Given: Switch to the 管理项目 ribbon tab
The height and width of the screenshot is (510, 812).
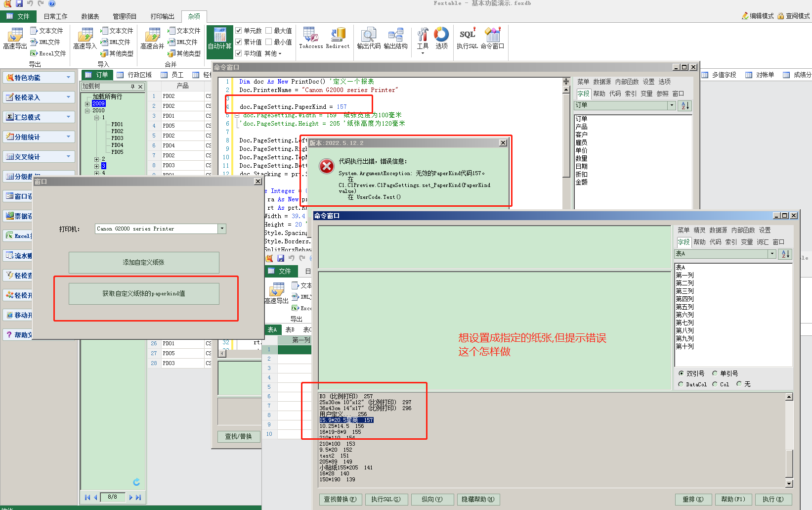Looking at the screenshot, I should pos(125,16).
